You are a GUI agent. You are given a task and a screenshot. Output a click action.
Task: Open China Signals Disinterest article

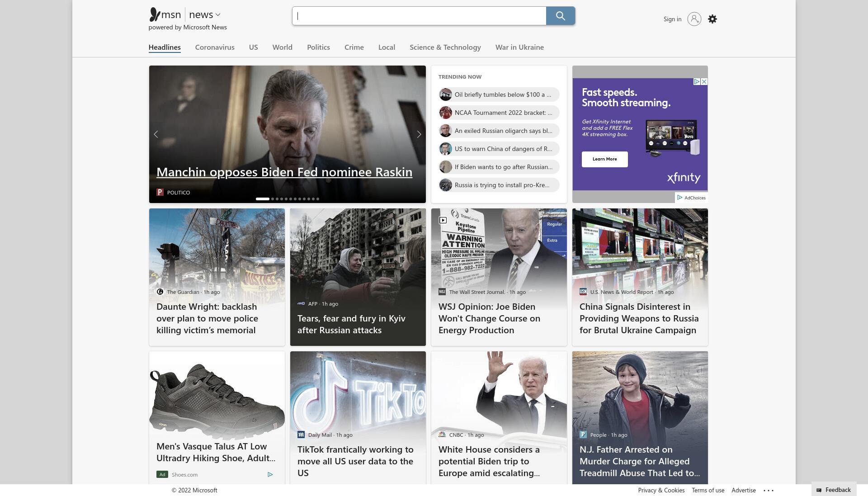pos(639,318)
